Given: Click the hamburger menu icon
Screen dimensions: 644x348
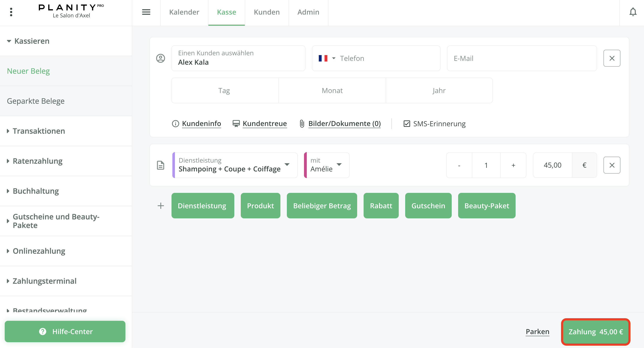Looking at the screenshot, I should point(146,12).
